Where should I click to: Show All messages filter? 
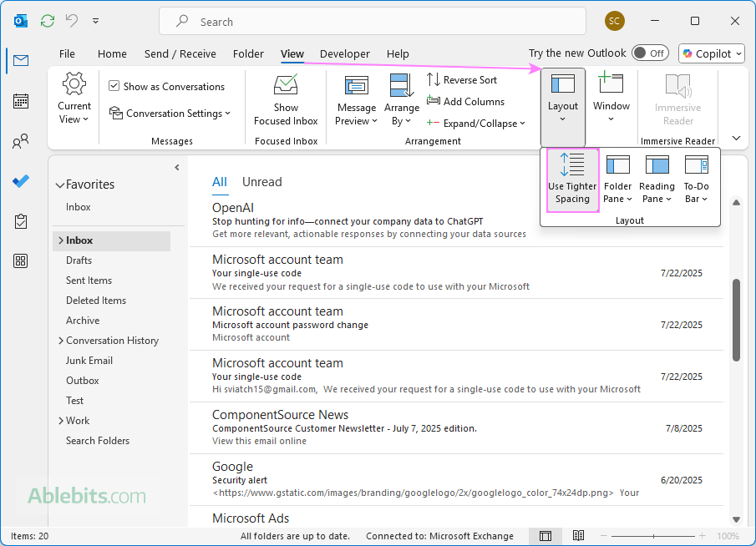pos(220,182)
